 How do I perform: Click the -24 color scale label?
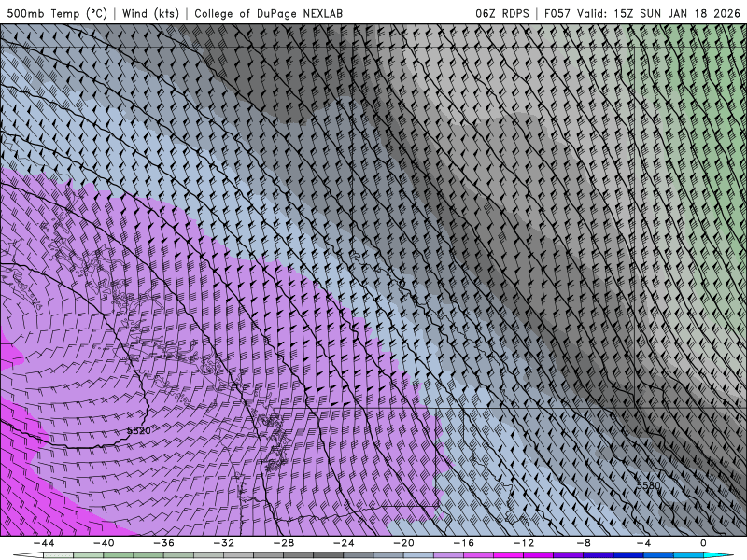click(344, 543)
